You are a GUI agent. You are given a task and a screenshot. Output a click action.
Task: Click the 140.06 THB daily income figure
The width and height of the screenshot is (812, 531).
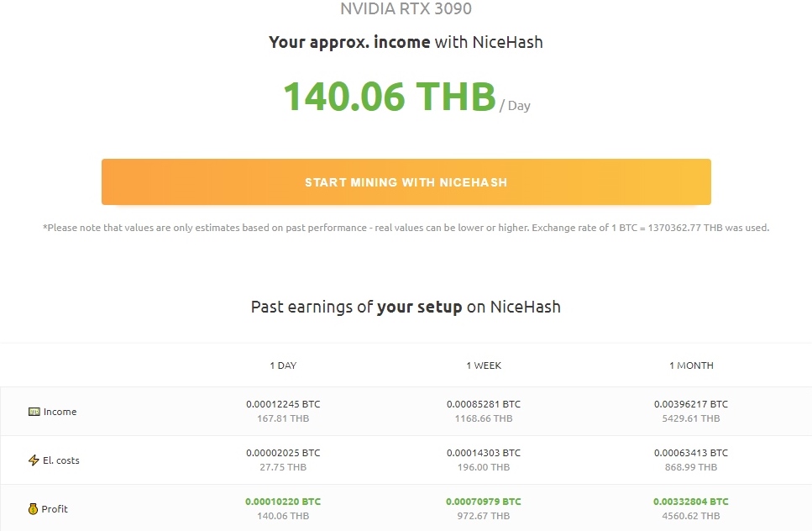coord(390,97)
